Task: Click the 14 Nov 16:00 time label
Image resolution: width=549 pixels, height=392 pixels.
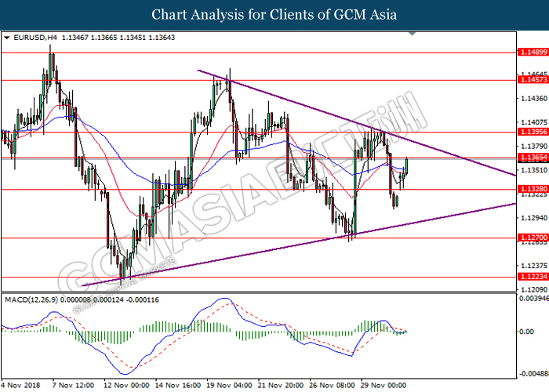Action: 178,385
